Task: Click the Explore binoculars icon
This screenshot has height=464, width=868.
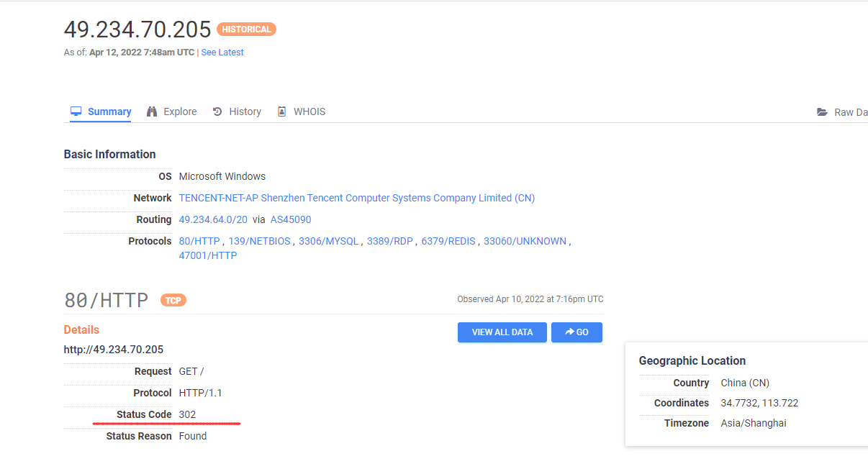Action: pos(152,112)
